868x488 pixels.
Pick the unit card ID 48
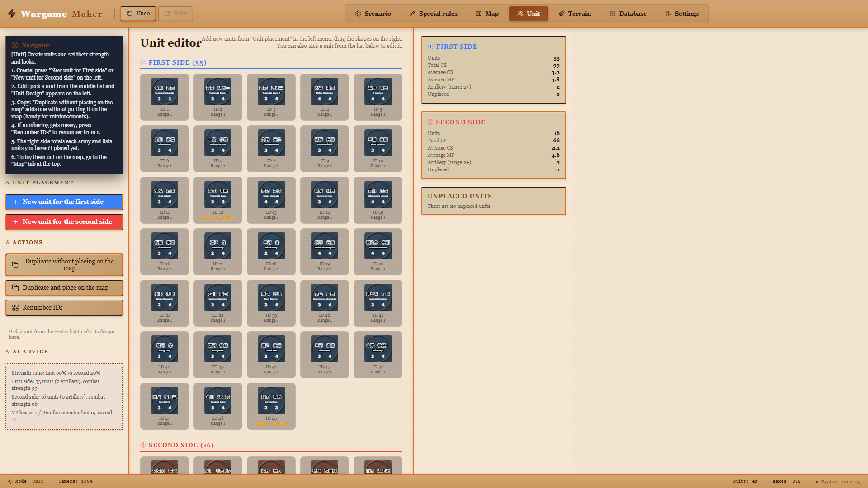[218, 406]
